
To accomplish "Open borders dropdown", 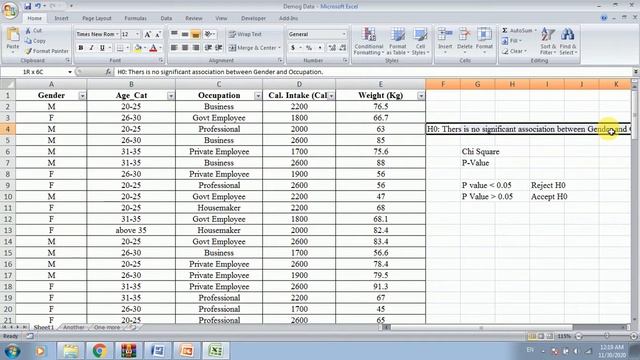I will tap(127, 48).
